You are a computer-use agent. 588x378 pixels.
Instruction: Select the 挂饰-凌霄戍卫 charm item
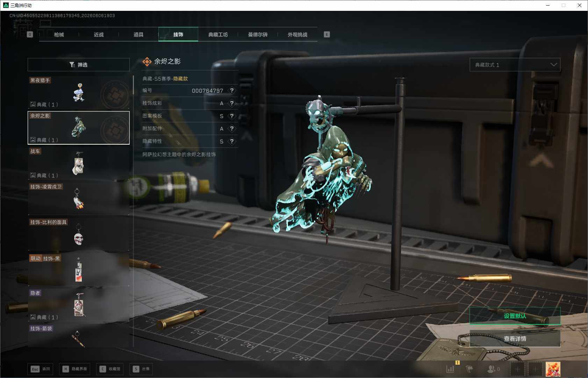point(79,198)
